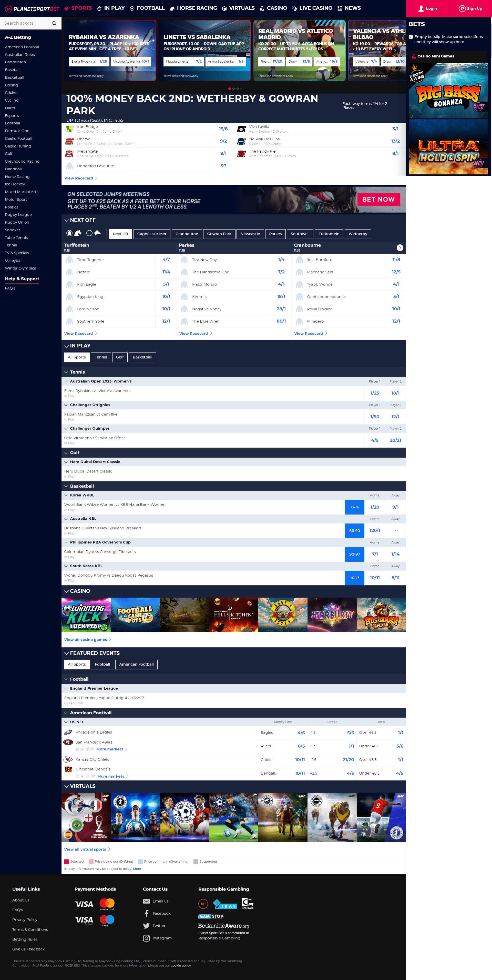Click the San Francisco 49ers team logo
This screenshot has width=492, height=980.
point(68,742)
